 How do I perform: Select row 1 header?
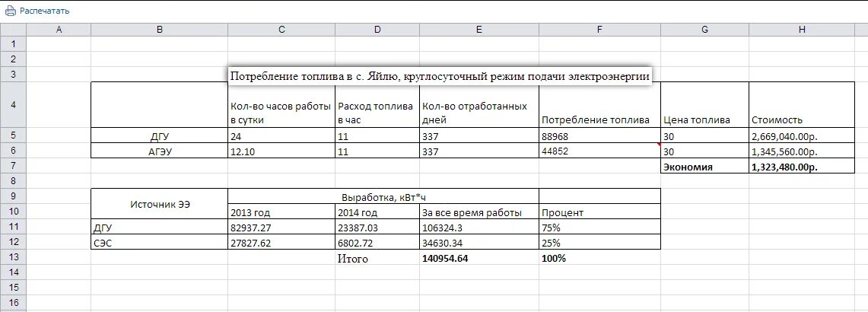(x=13, y=44)
